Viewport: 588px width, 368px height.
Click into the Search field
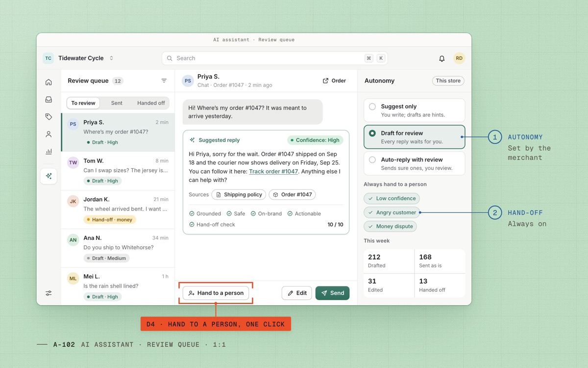[275, 58]
